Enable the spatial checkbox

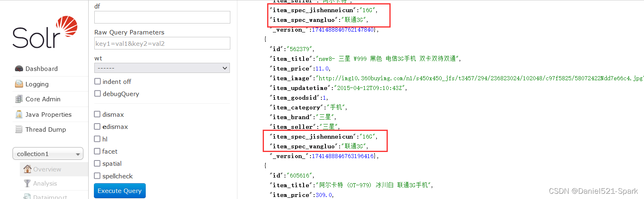(98, 163)
